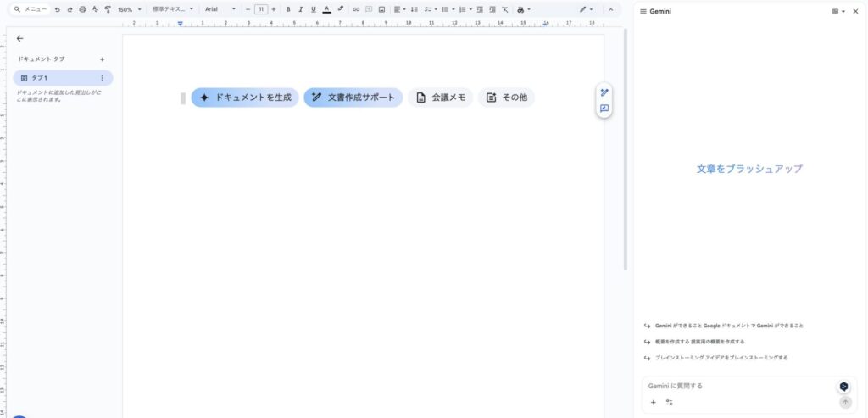
Task: Select タブ1 in the document tabs list
Action: 63,78
